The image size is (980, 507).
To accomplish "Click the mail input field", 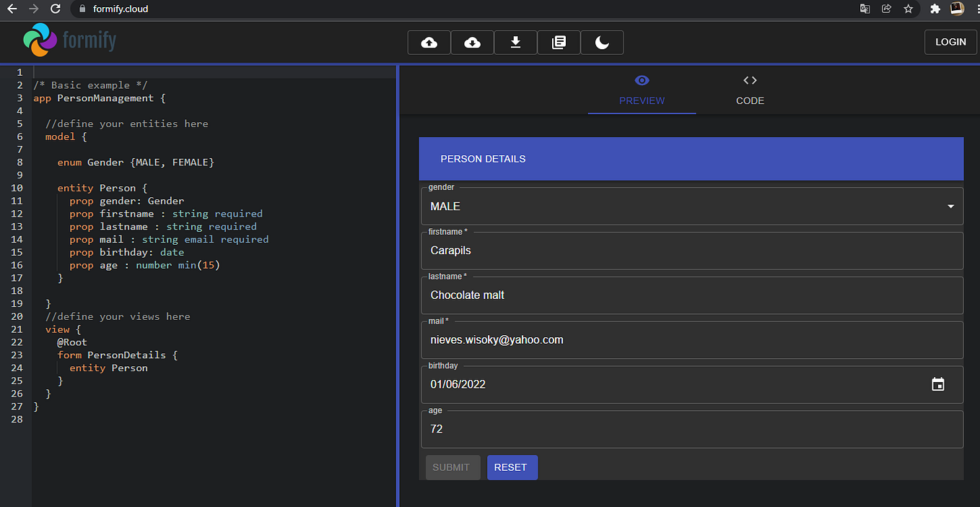I will click(692, 339).
